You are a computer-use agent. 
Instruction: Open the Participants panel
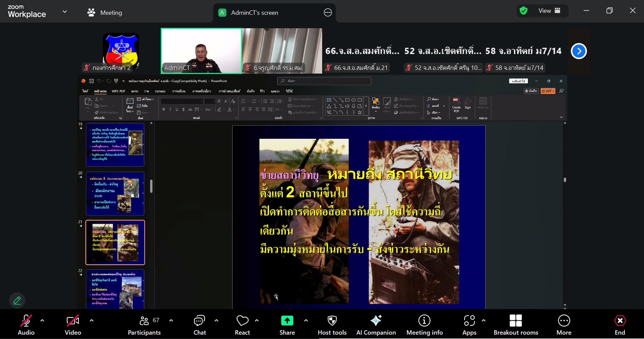144,325
